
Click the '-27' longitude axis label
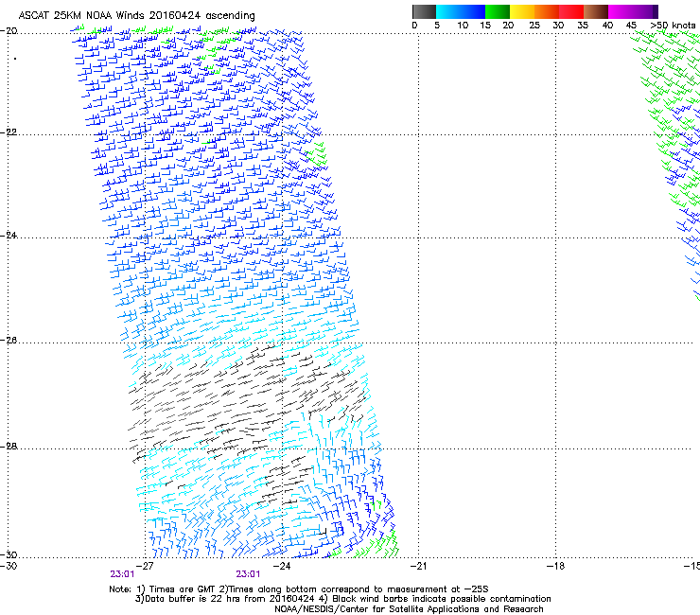(x=145, y=566)
